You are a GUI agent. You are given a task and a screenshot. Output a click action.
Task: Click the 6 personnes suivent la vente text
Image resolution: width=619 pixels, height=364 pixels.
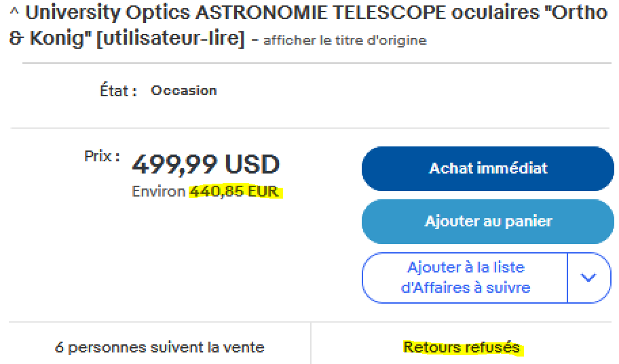click(160, 348)
